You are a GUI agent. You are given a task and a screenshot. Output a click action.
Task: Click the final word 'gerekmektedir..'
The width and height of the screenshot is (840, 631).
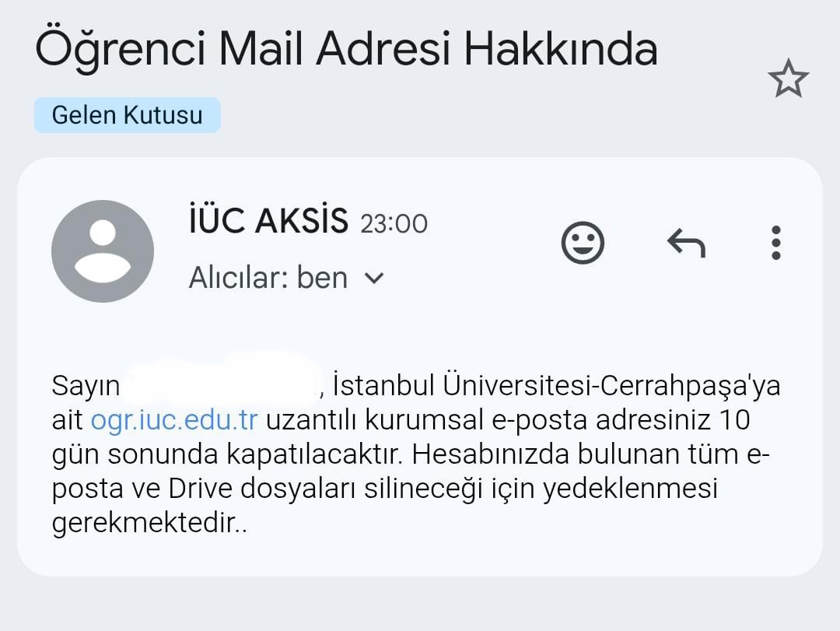pos(149,523)
